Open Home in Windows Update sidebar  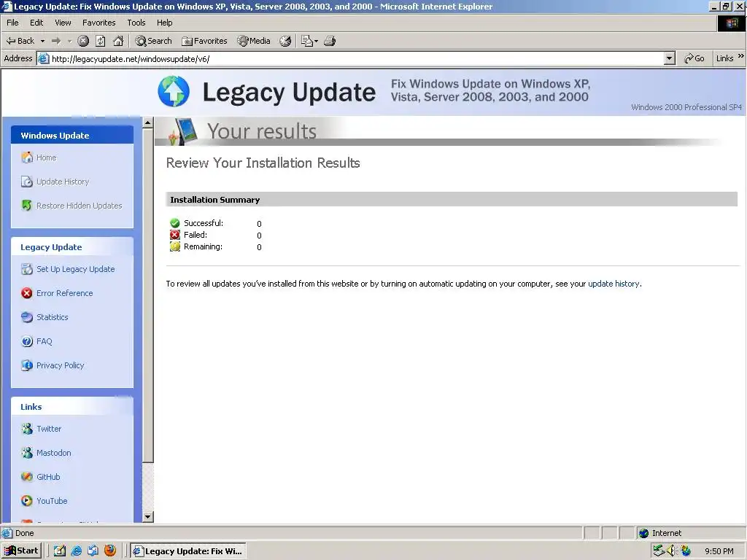[x=46, y=157]
